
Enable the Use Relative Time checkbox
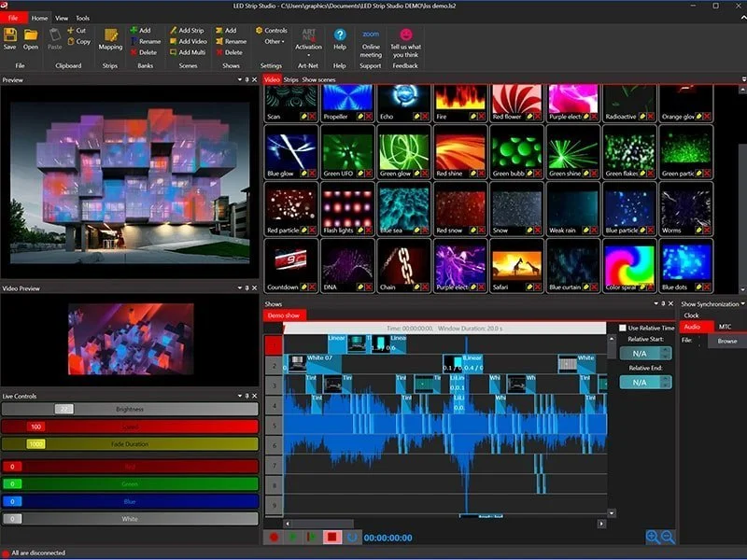624,329
